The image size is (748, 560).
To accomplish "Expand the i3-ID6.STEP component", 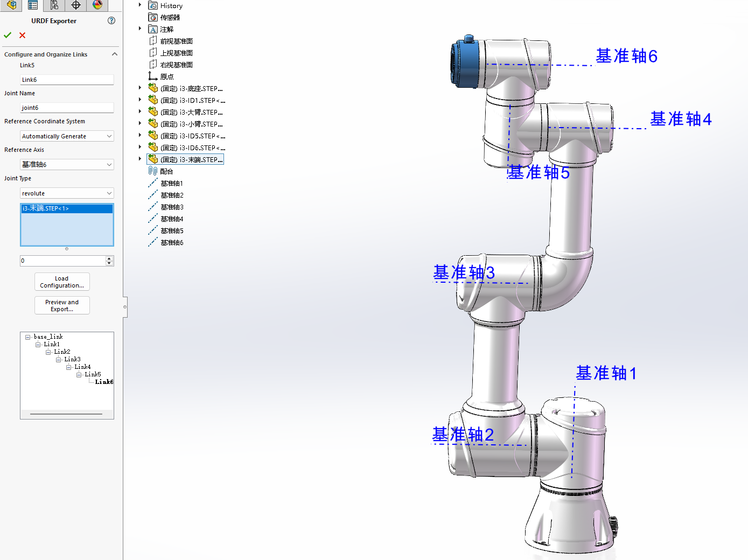I will (x=140, y=147).
